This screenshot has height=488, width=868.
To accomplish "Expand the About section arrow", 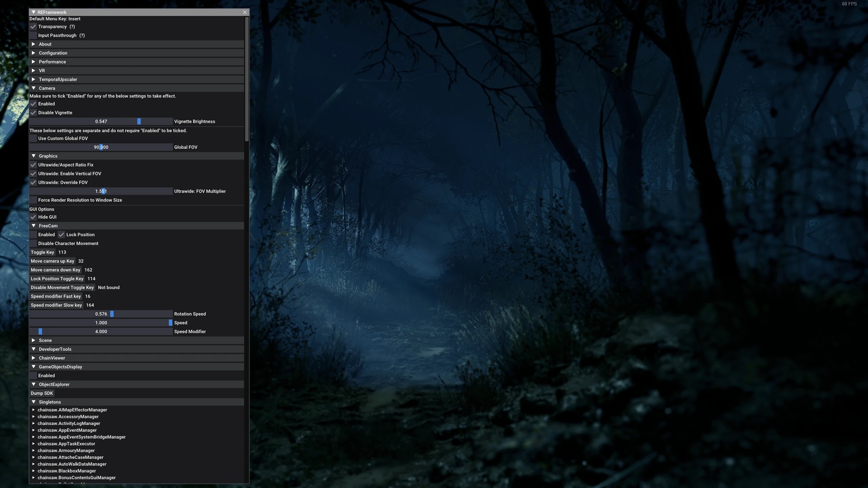I will (x=33, y=44).
